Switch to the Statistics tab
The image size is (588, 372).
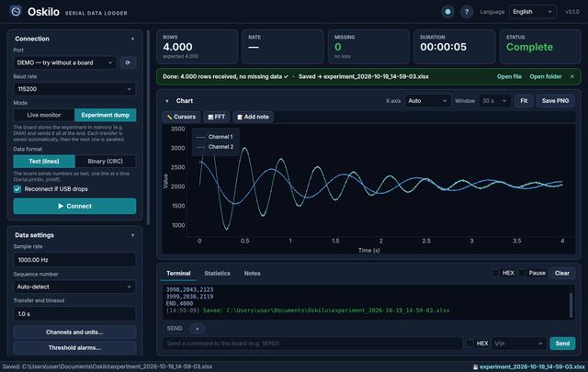coord(217,274)
